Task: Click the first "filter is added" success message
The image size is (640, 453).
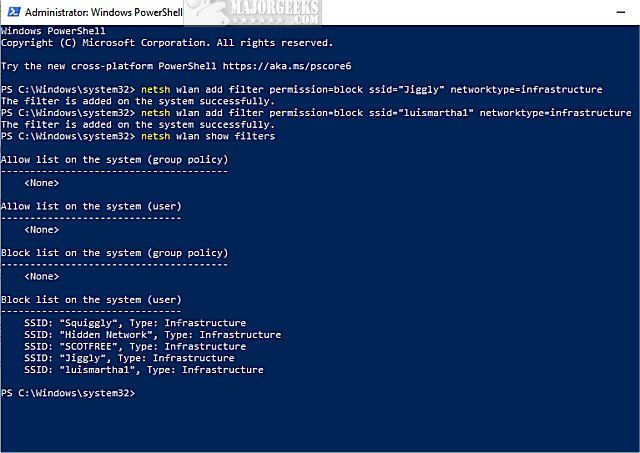Action: pyautogui.click(x=138, y=101)
